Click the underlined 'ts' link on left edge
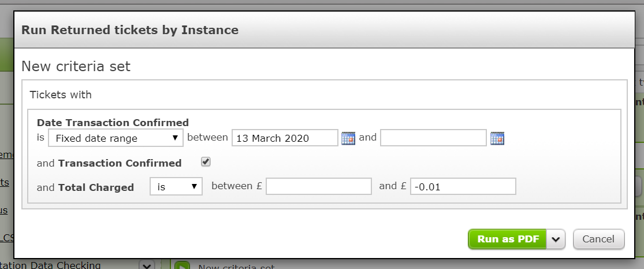The height and width of the screenshot is (269, 644). point(5,182)
